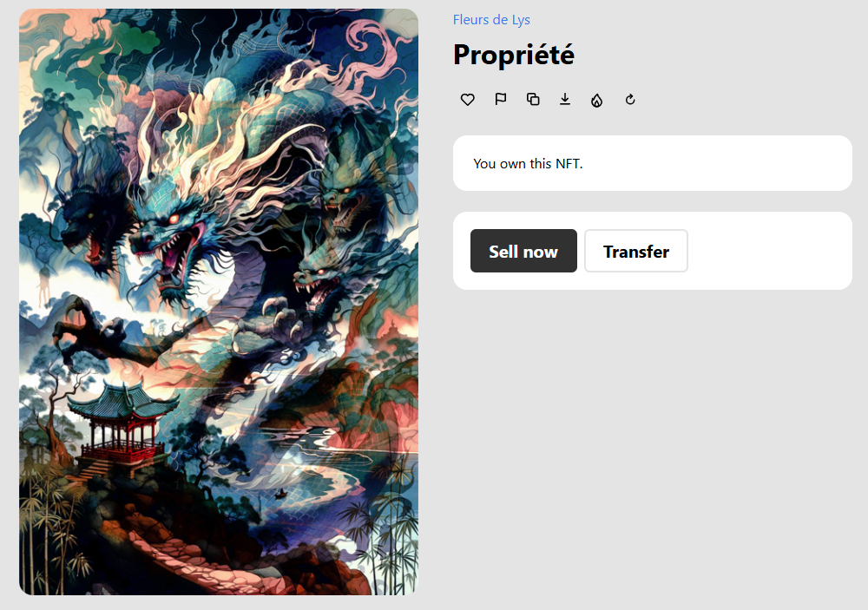
Task: Open the dragon artwork image preview
Action: 219,302
